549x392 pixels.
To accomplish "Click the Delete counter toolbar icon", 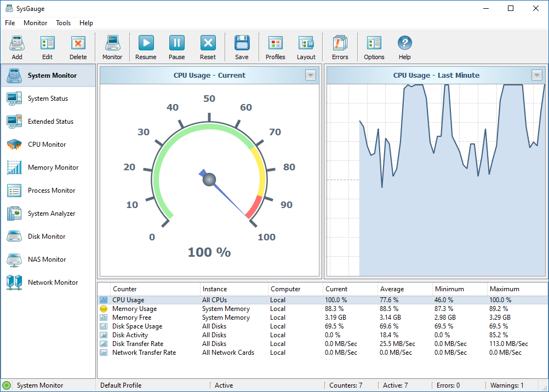I will (x=78, y=43).
